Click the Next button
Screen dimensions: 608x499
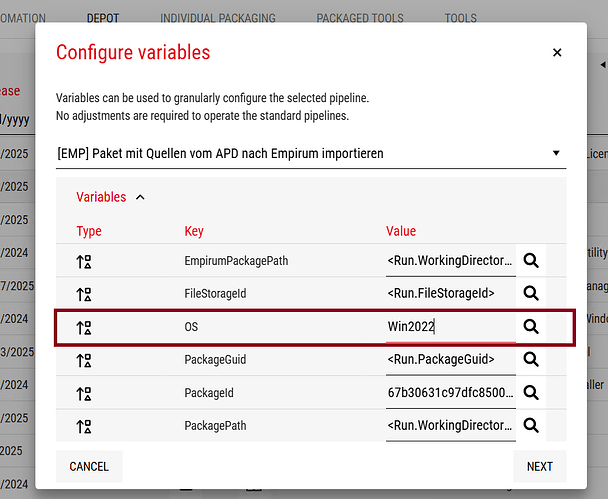tap(539, 467)
